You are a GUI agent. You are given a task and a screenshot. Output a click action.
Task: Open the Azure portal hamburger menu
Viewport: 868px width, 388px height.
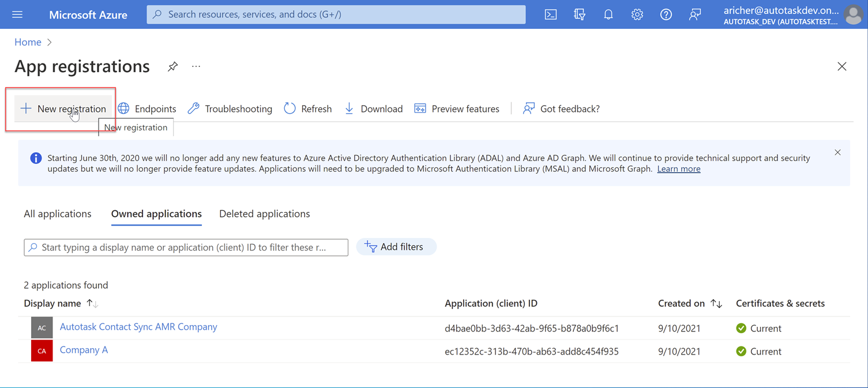[x=17, y=14]
